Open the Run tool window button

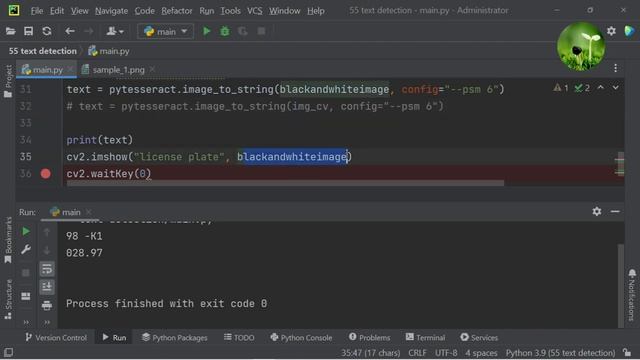click(x=114, y=338)
